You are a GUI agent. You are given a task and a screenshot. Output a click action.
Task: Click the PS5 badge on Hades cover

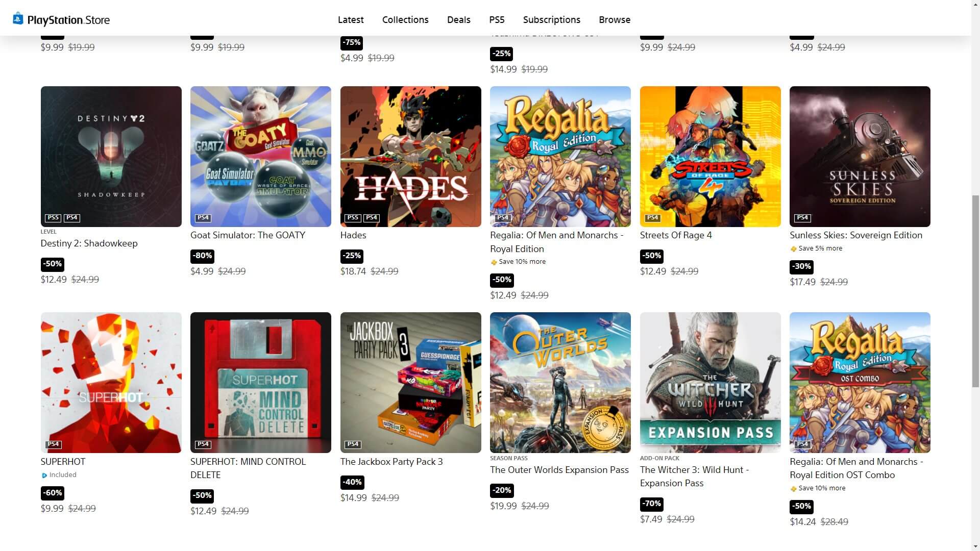click(x=353, y=218)
